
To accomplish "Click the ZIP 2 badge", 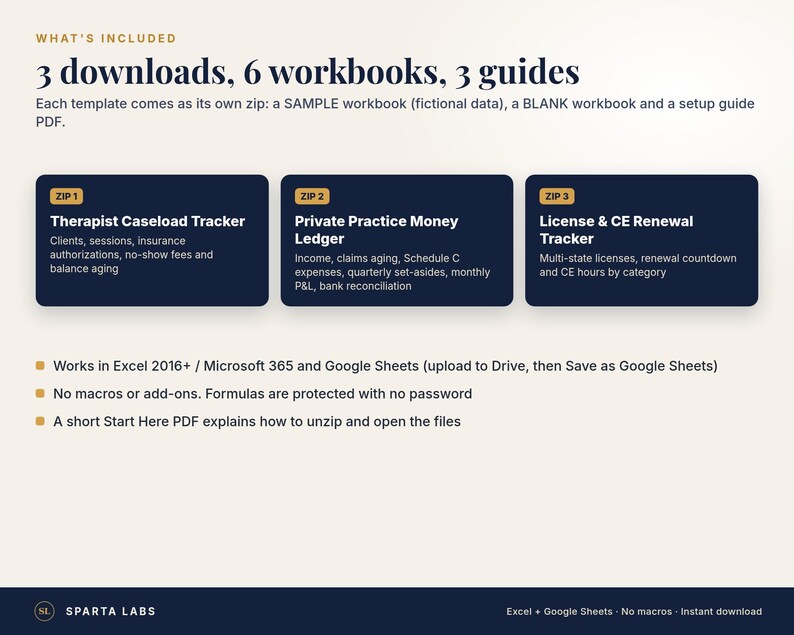I will coord(312,196).
